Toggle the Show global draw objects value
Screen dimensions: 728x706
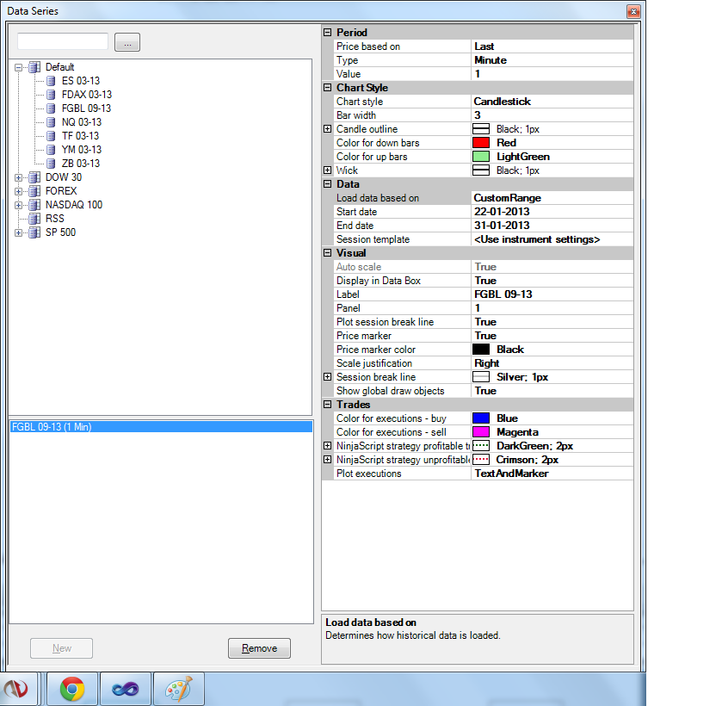click(x=552, y=391)
